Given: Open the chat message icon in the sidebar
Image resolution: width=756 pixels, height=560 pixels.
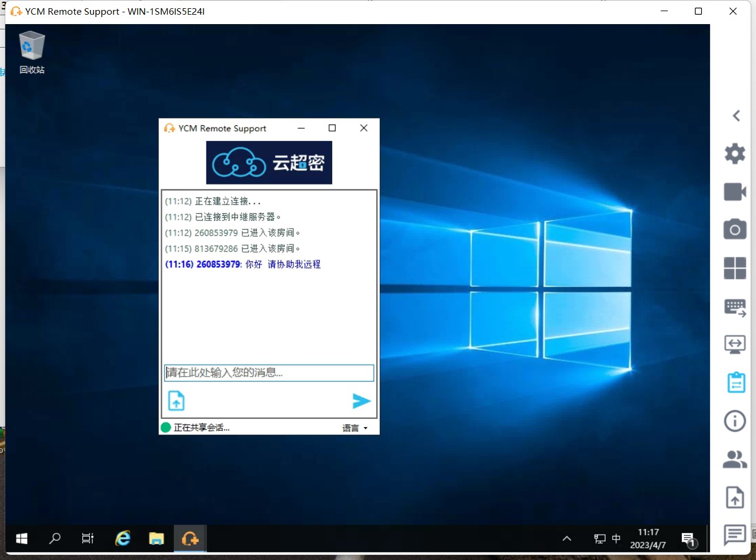Looking at the screenshot, I should pyautogui.click(x=735, y=535).
